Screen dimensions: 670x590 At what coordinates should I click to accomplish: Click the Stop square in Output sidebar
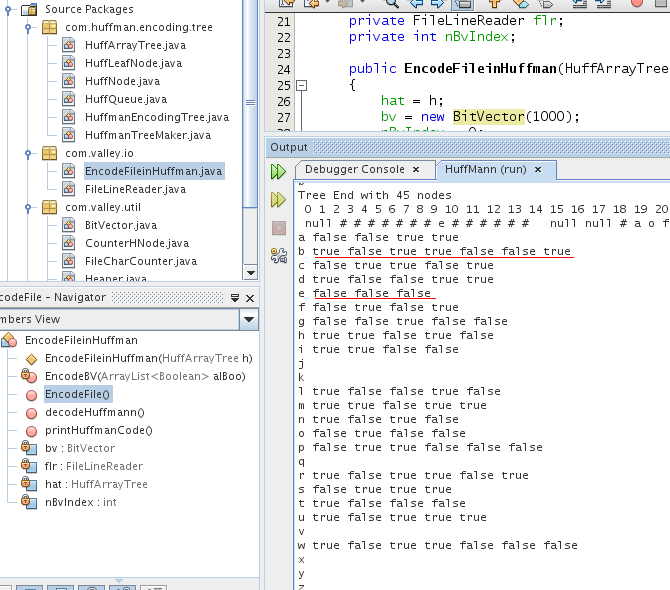click(x=279, y=228)
